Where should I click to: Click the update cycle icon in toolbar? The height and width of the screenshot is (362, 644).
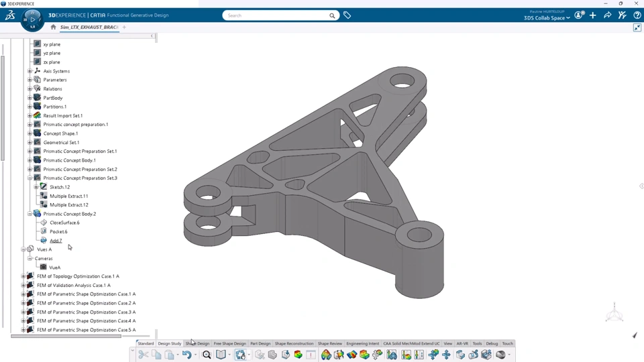click(x=241, y=355)
